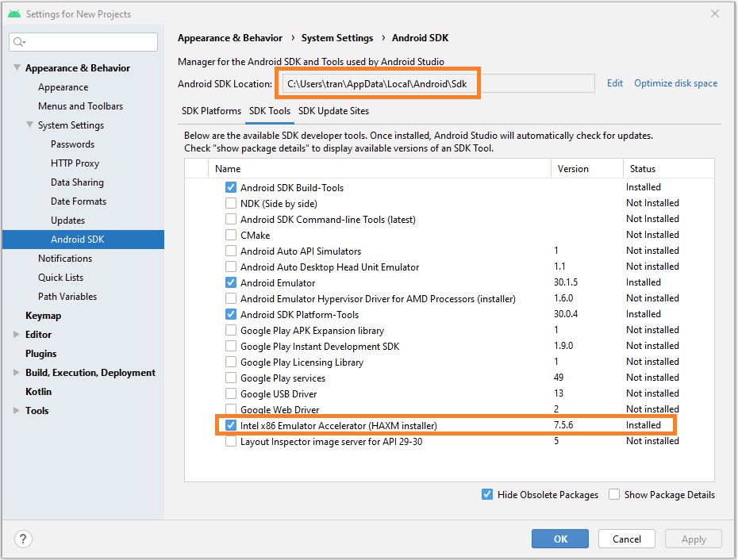Click the settings search field
The width and height of the screenshot is (738, 560).
pyautogui.click(x=83, y=42)
